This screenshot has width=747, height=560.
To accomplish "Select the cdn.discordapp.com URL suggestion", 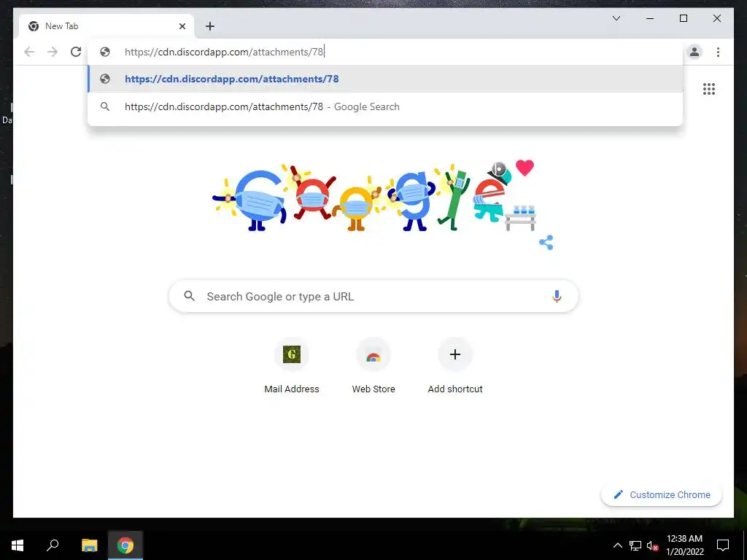I will [x=385, y=79].
